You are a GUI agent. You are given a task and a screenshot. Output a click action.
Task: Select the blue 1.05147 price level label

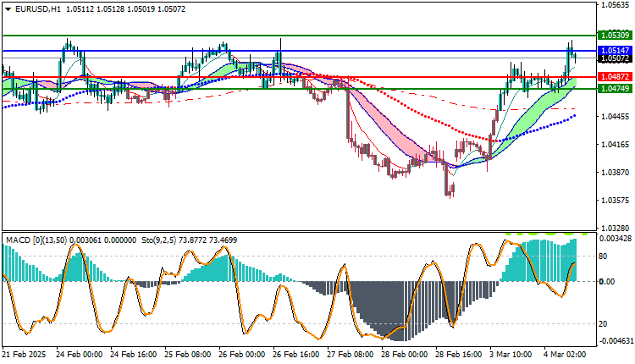point(615,51)
